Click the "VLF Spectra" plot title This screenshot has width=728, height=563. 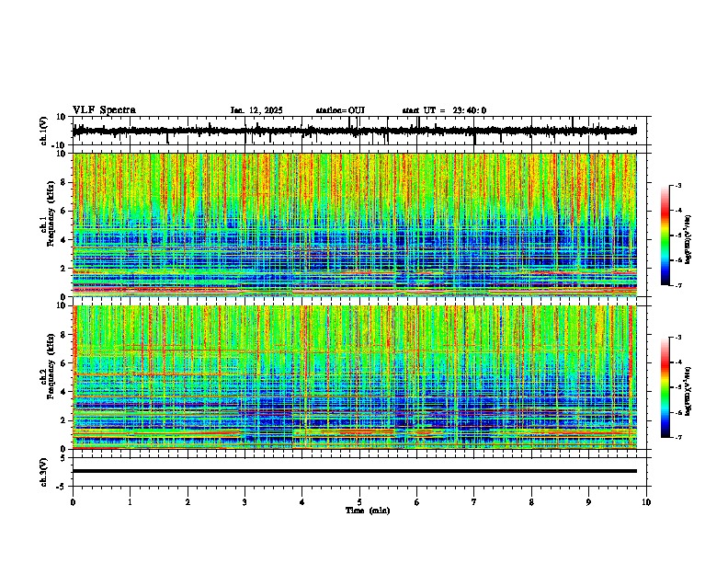[104, 110]
